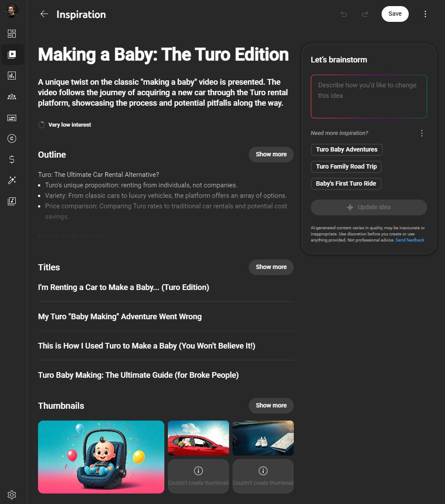Show more Thumbnails
This screenshot has width=445, height=504.
click(271, 405)
